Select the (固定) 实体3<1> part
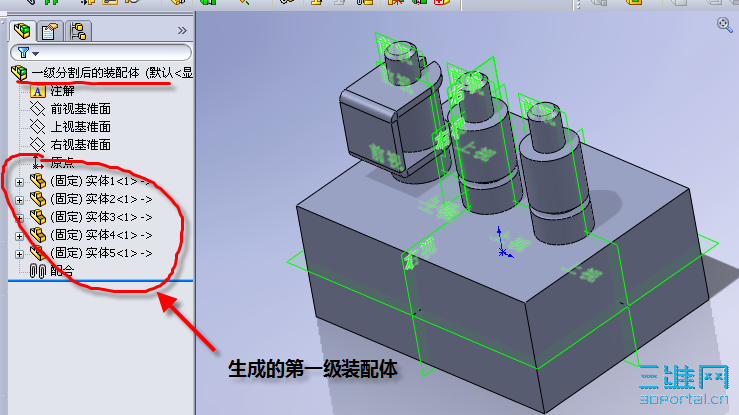This screenshot has height=415, width=739. [x=101, y=217]
